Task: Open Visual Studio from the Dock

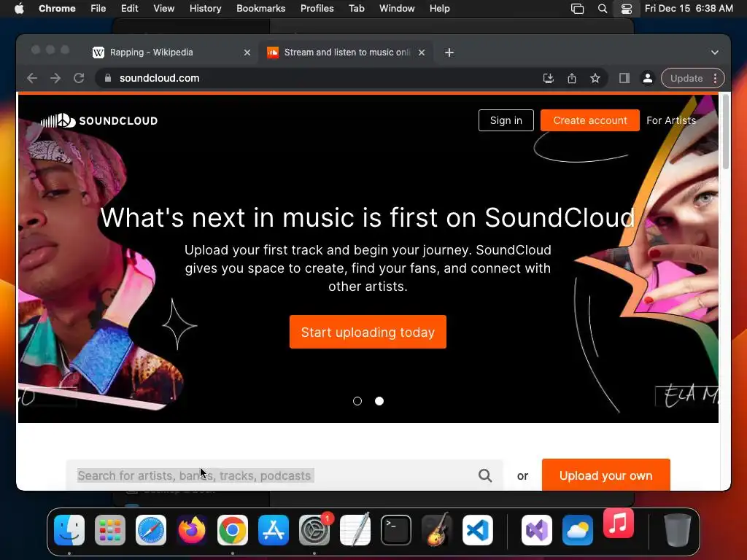Action: [x=537, y=530]
